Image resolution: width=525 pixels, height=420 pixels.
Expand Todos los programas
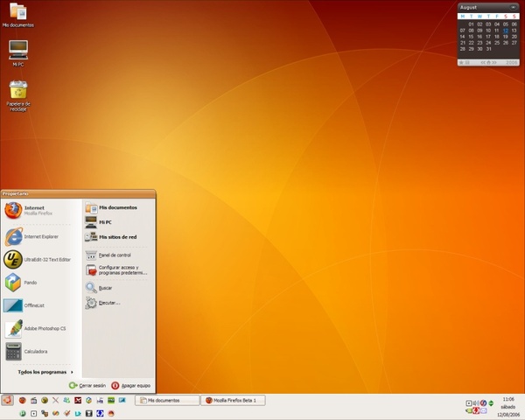pyautogui.click(x=45, y=372)
